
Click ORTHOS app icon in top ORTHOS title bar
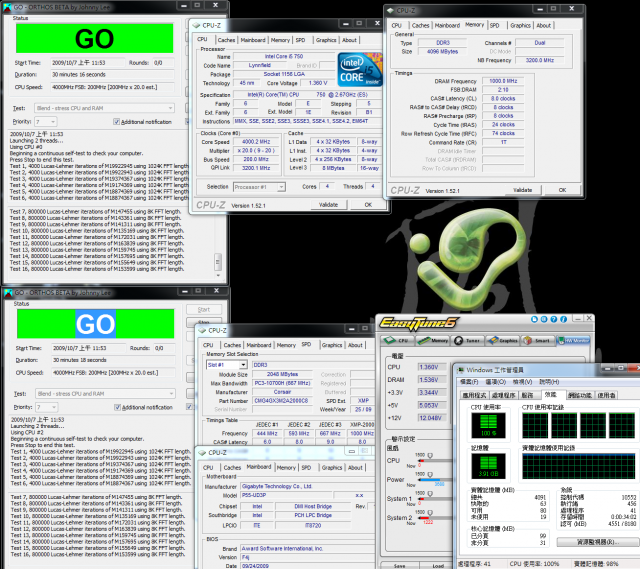[x=7, y=7]
